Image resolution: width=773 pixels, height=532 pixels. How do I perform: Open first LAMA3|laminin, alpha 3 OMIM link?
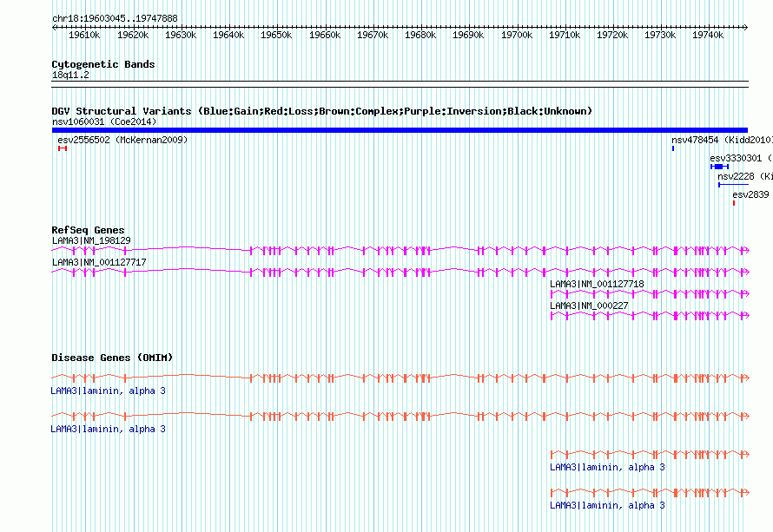pos(108,391)
